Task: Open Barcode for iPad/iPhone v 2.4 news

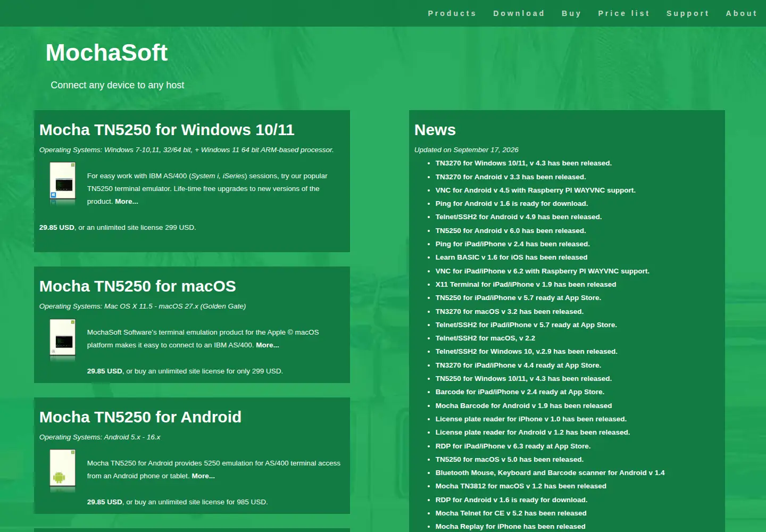Action: (520, 392)
